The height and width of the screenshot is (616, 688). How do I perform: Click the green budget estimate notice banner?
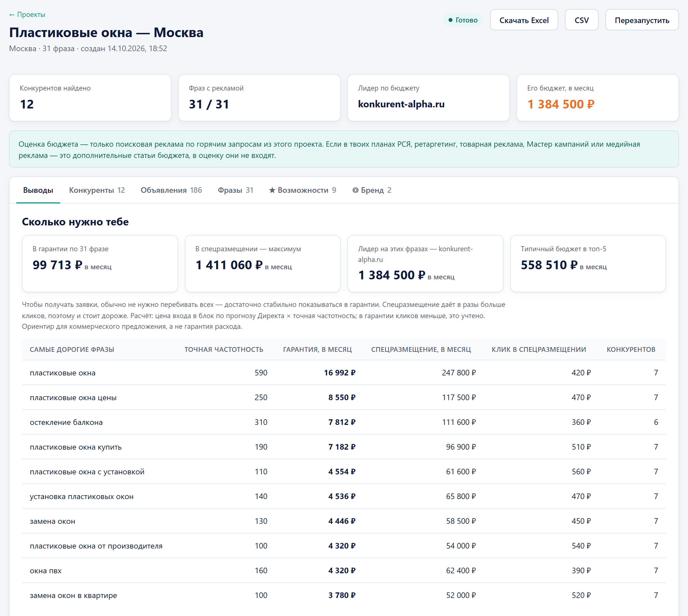click(x=344, y=149)
